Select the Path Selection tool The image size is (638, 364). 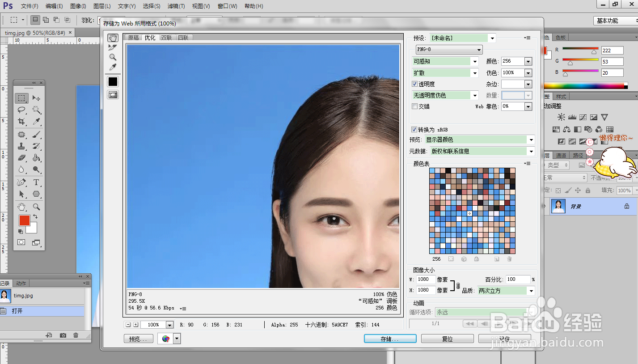(x=21, y=194)
